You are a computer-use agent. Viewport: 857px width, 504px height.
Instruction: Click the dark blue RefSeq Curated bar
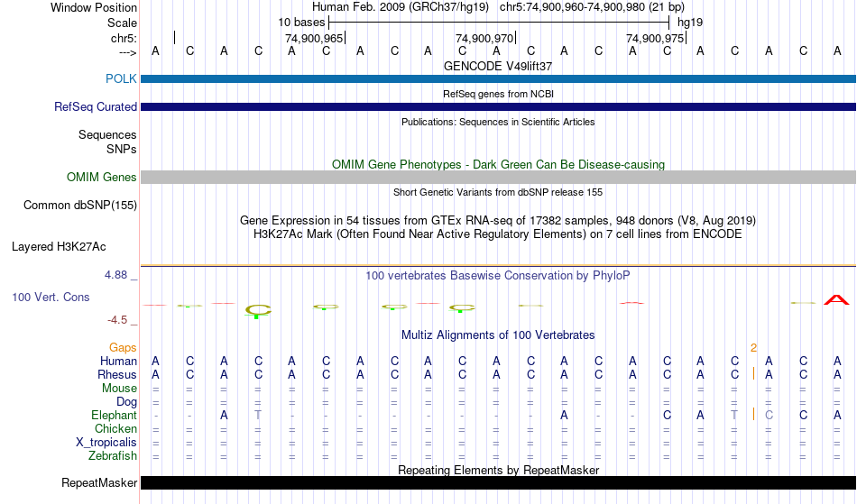498,107
